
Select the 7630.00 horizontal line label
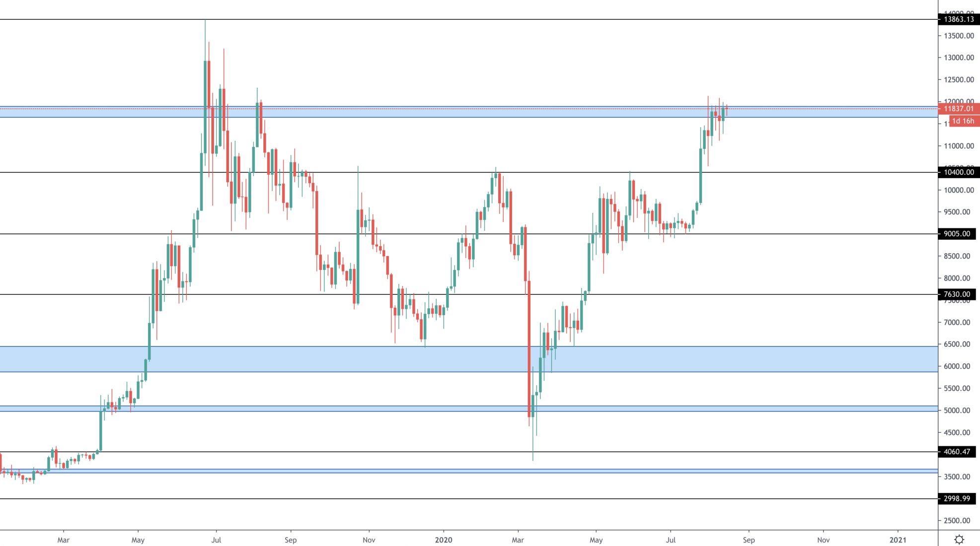tap(957, 294)
